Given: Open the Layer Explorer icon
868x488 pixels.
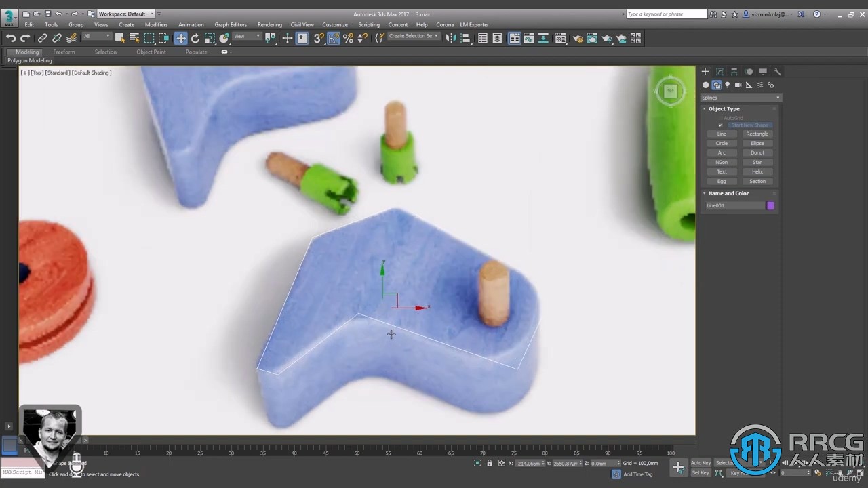Looking at the screenshot, I should point(498,39).
